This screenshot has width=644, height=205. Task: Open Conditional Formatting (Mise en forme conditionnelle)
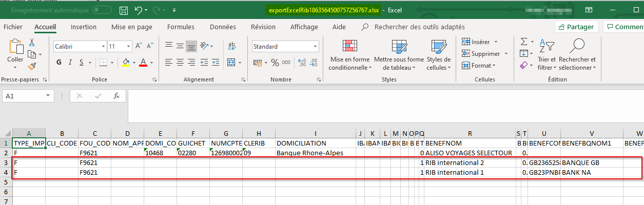(349, 55)
